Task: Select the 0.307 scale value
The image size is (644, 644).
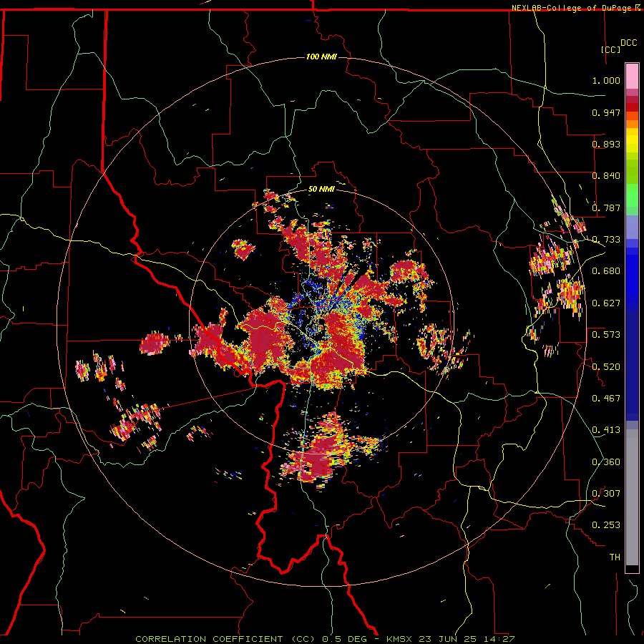Action: pos(606,494)
